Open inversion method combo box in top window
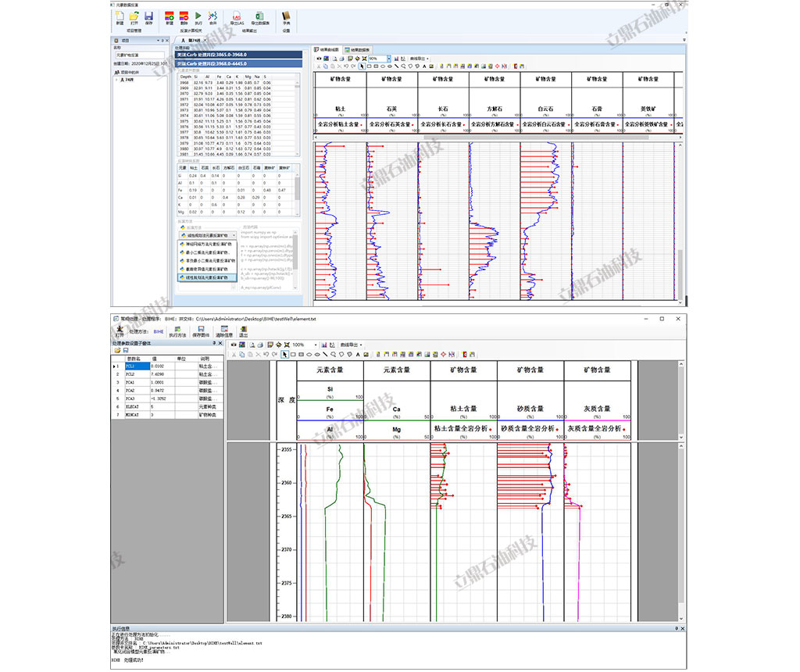 tap(208, 235)
